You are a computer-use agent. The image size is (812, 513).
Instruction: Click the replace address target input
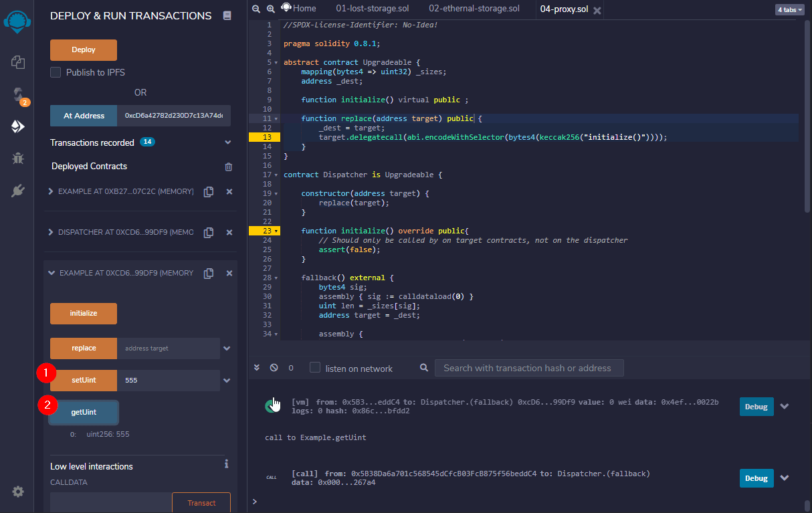(x=169, y=348)
